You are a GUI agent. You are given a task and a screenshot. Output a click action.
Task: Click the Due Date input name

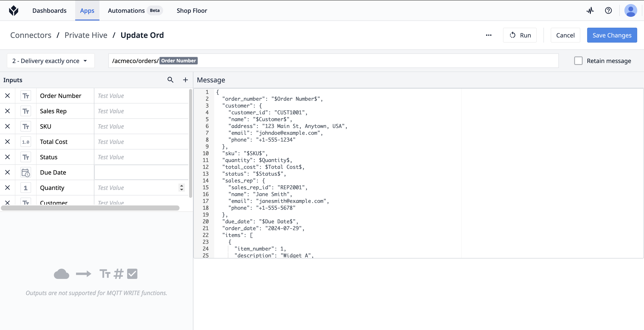click(53, 172)
